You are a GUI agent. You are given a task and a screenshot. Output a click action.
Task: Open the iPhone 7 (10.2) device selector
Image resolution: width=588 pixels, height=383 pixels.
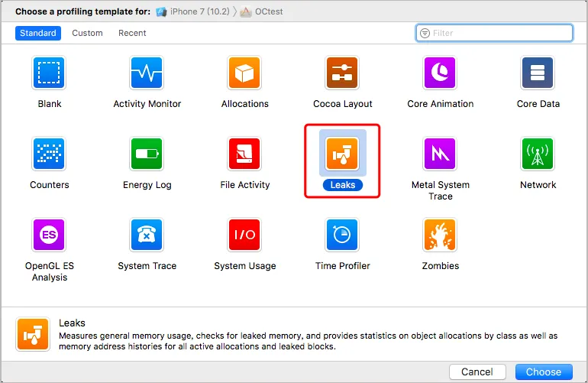(192, 11)
